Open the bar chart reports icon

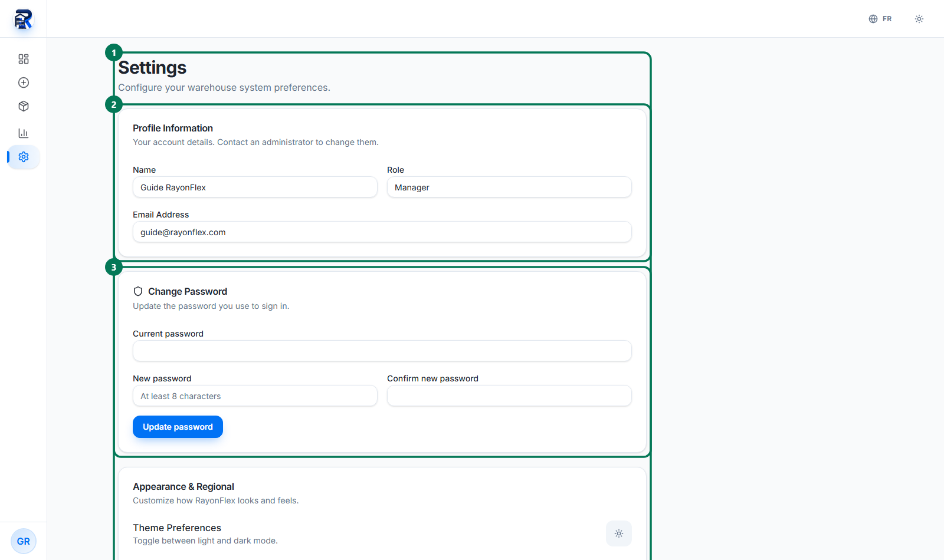pyautogui.click(x=24, y=133)
